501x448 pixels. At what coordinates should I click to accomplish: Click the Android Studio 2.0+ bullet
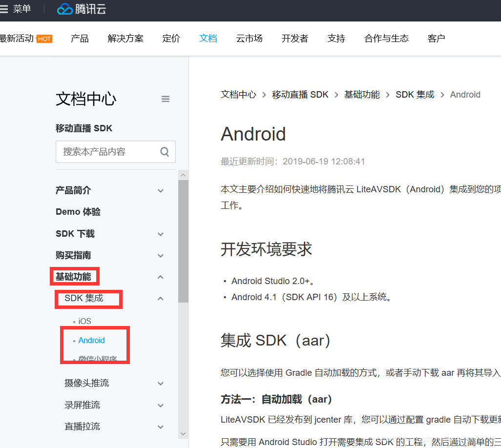[273, 281]
